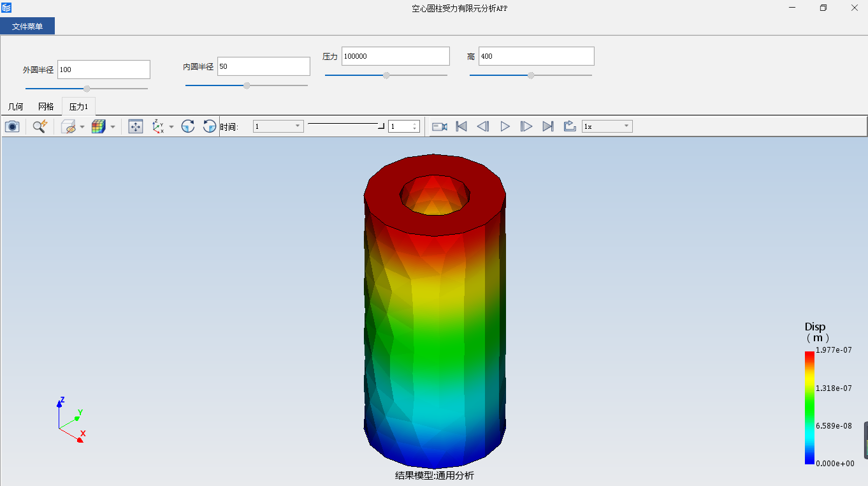Click the 6.589e-08 legend value
The height and width of the screenshot is (486, 868).
pos(834,425)
